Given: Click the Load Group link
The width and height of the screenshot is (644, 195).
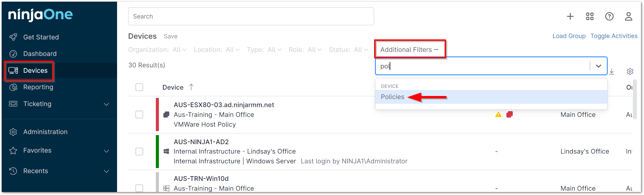Looking at the screenshot, I should [x=569, y=36].
